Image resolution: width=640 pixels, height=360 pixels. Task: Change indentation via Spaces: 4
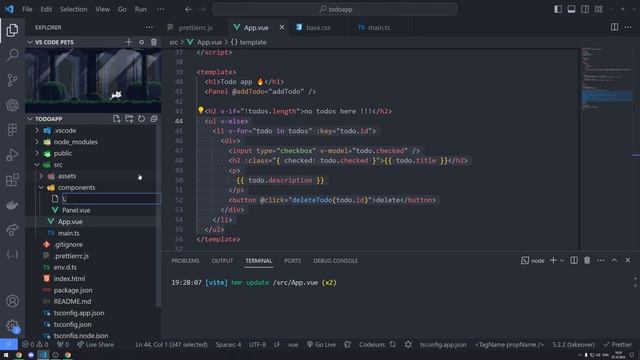pyautogui.click(x=228, y=344)
